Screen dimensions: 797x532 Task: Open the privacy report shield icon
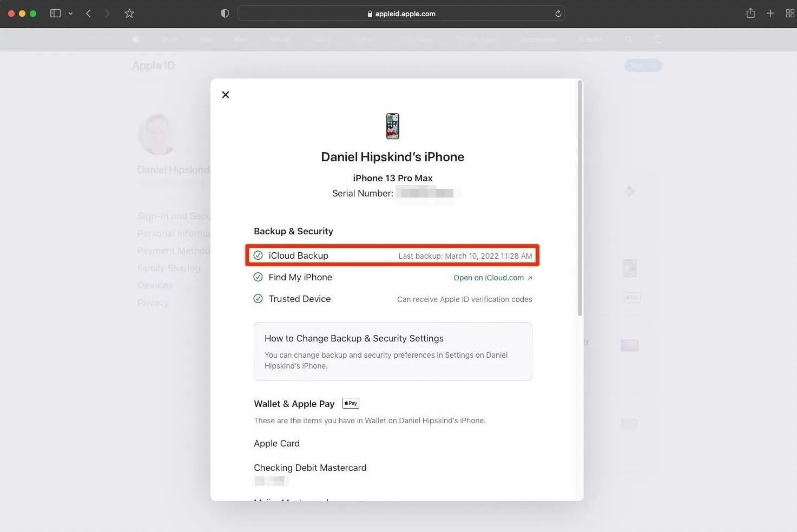coord(225,14)
